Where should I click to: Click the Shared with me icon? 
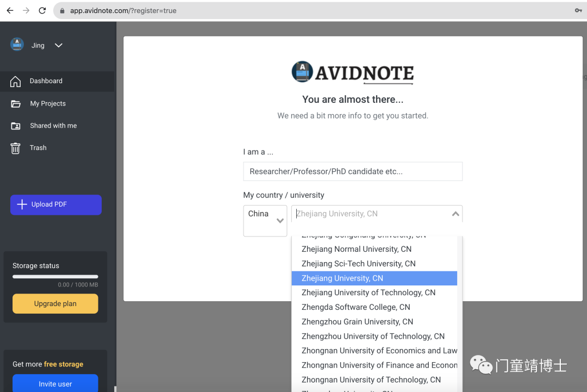click(16, 126)
